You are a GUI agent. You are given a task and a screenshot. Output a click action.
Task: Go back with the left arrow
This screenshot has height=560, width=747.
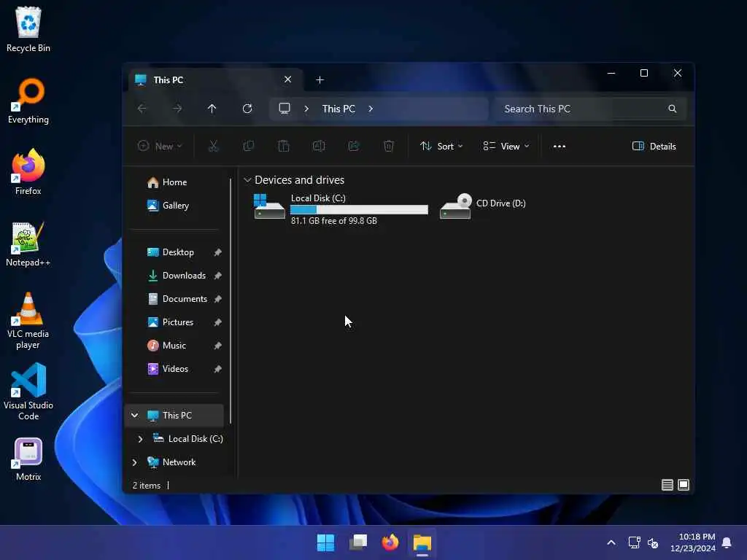pos(142,109)
